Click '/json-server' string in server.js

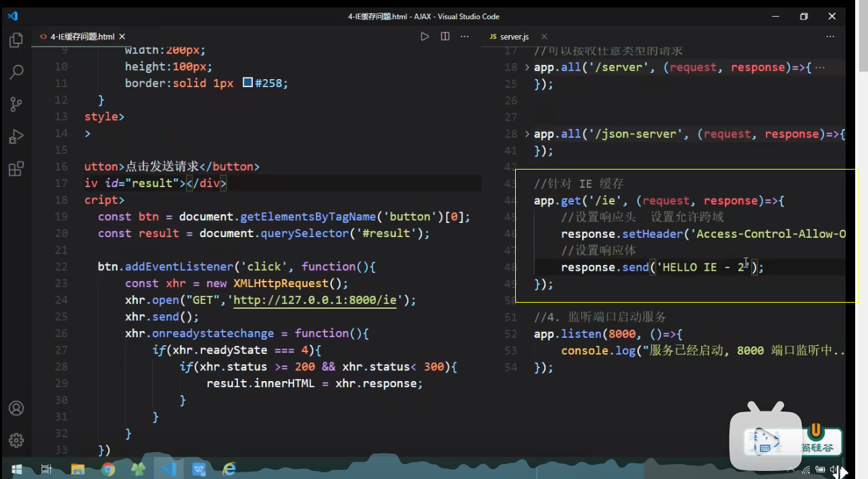635,134
